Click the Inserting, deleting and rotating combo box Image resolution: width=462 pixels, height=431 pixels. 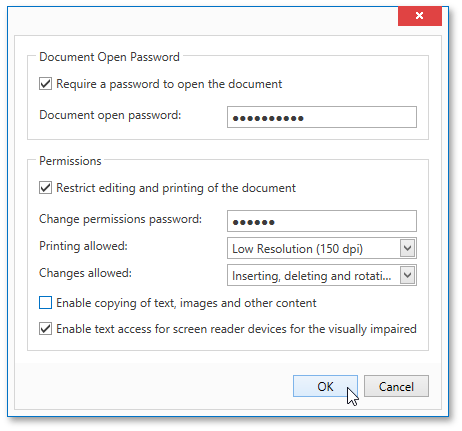pos(322,275)
